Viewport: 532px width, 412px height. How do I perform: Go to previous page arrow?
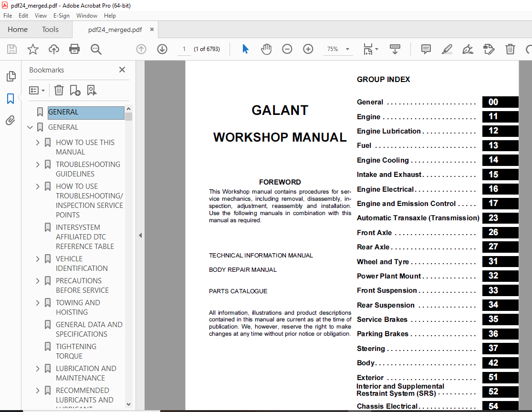pyautogui.click(x=141, y=49)
